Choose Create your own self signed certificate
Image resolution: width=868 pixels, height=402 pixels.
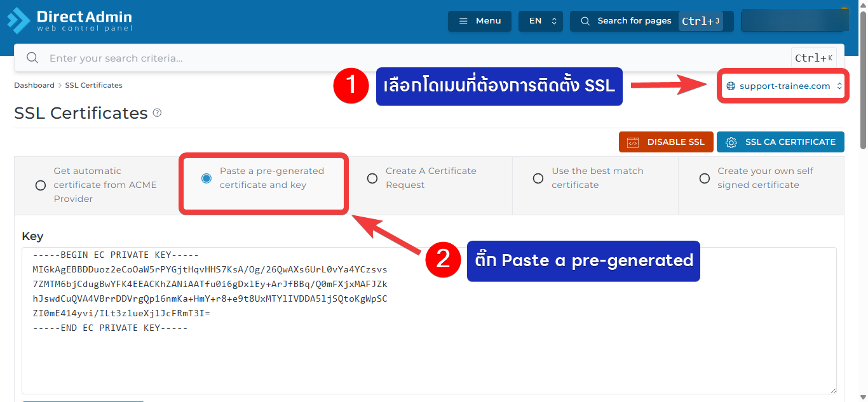point(704,178)
